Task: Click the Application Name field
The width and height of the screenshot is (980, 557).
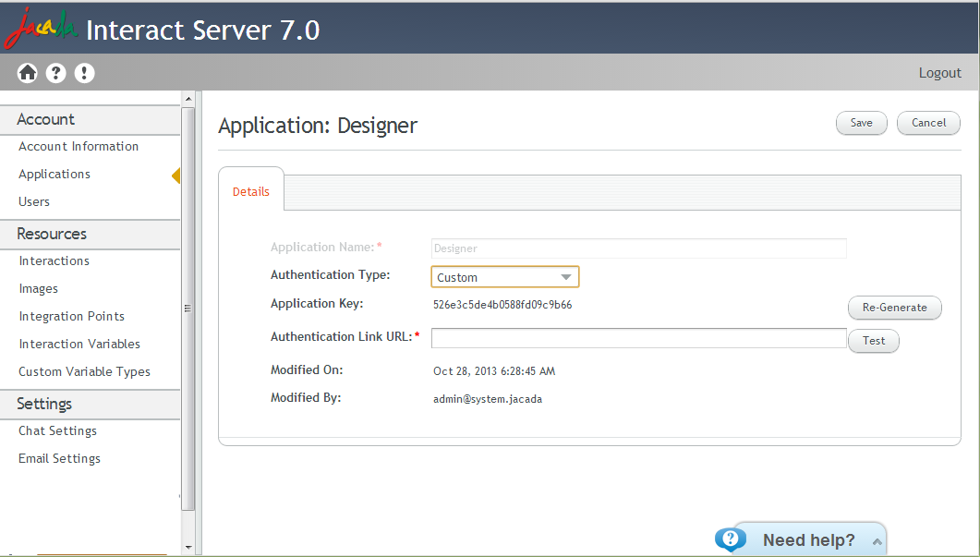Action: coord(639,248)
